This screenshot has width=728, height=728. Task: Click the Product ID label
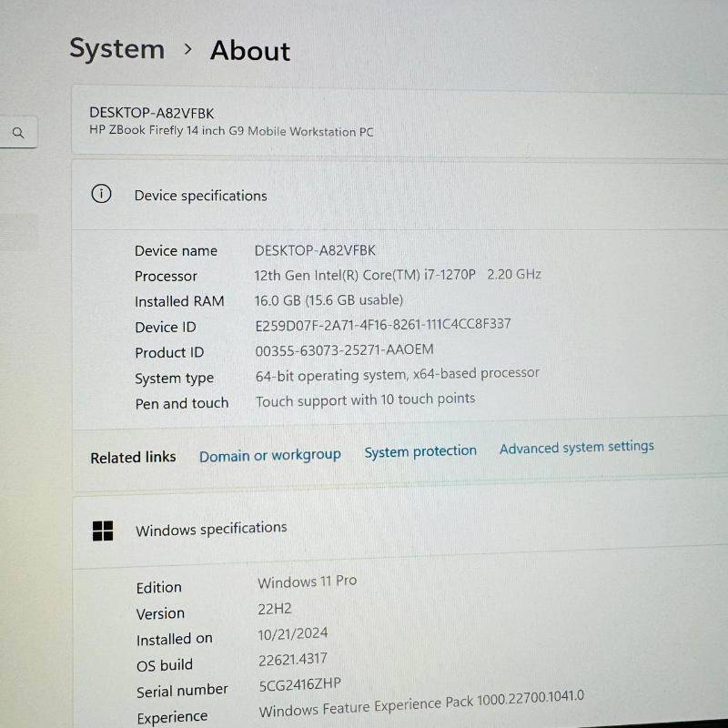coord(169,353)
